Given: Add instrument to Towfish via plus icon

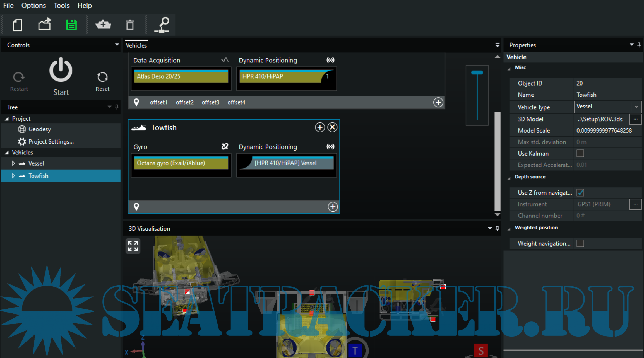Looking at the screenshot, I should point(320,127).
